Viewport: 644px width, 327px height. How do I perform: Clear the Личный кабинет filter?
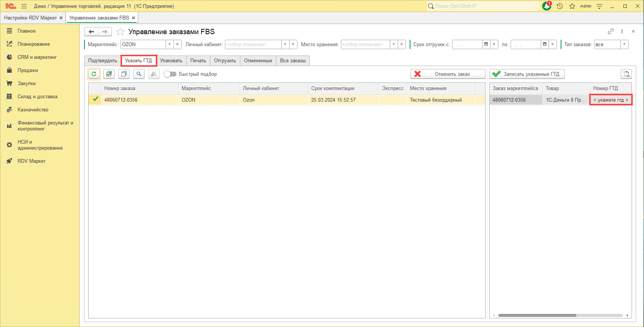[x=293, y=44]
